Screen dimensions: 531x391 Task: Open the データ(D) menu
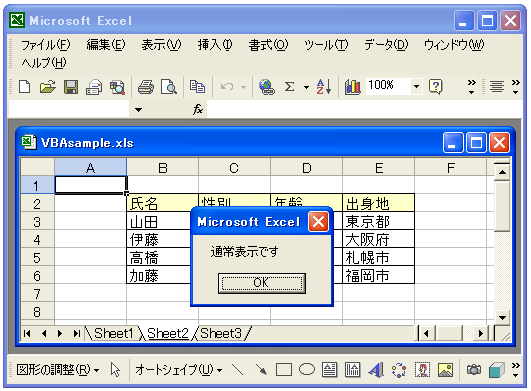(x=386, y=45)
